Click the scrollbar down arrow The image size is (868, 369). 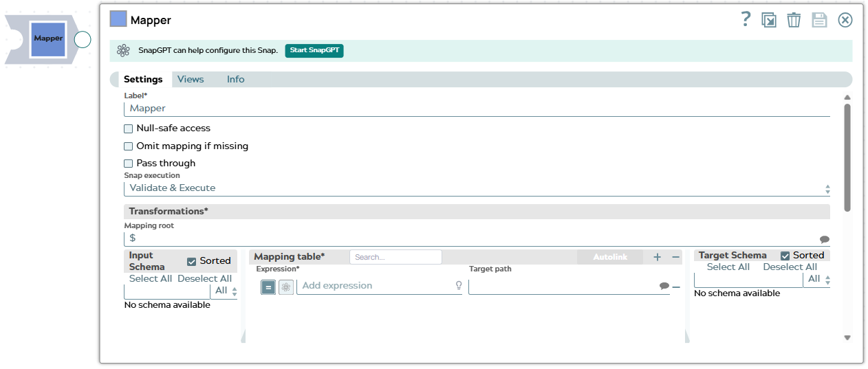[847, 337]
